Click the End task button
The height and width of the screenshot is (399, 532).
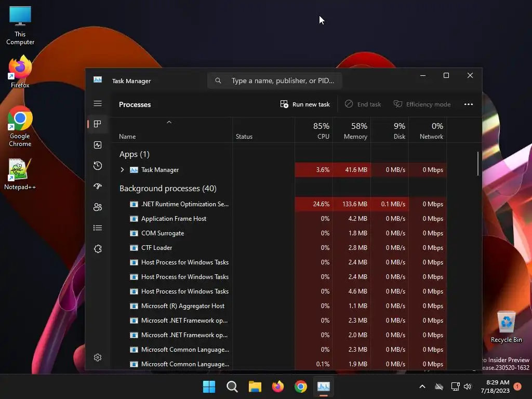coord(363,104)
